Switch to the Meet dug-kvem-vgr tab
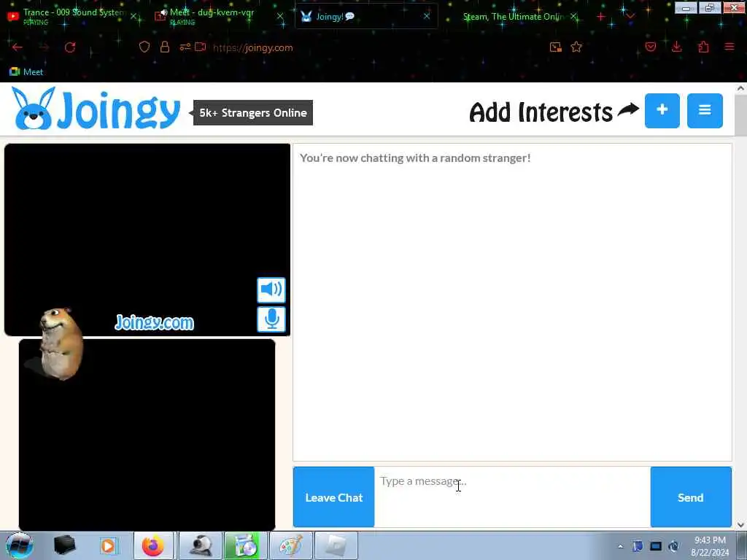747x560 pixels. tap(212, 16)
